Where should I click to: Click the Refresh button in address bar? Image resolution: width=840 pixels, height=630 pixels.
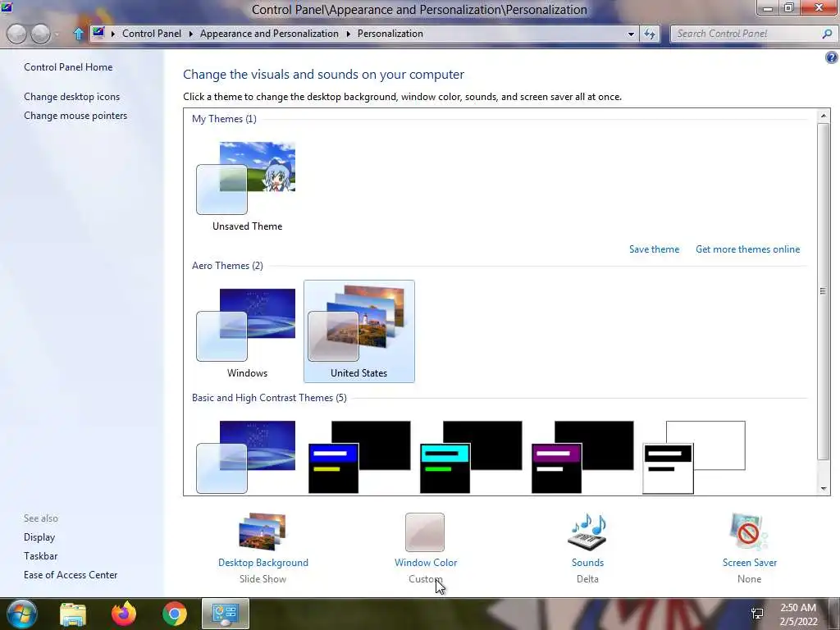pos(650,34)
